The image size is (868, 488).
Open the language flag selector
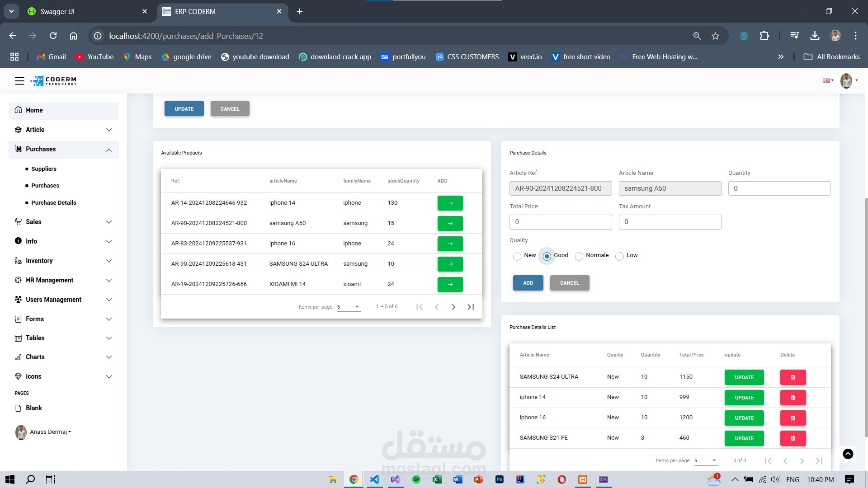[828, 80]
